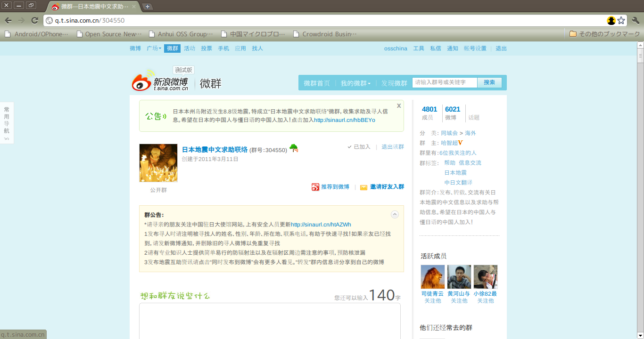
Task: Click the browser back arrow
Action: [x=8, y=20]
